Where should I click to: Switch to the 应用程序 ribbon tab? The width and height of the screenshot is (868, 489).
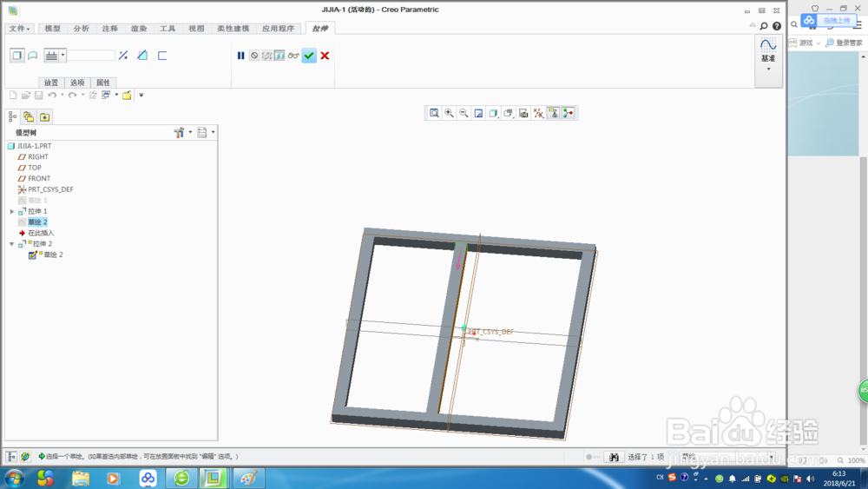point(278,29)
